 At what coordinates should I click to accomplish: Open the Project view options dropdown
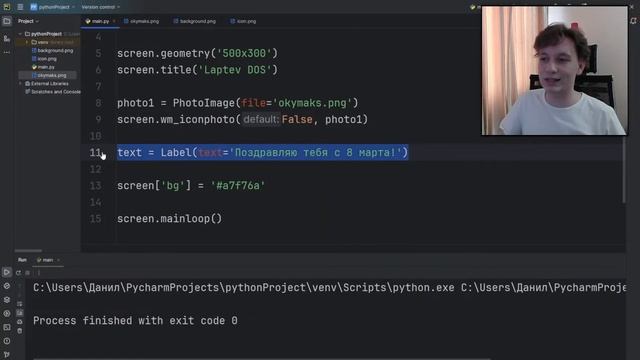[x=28, y=21]
